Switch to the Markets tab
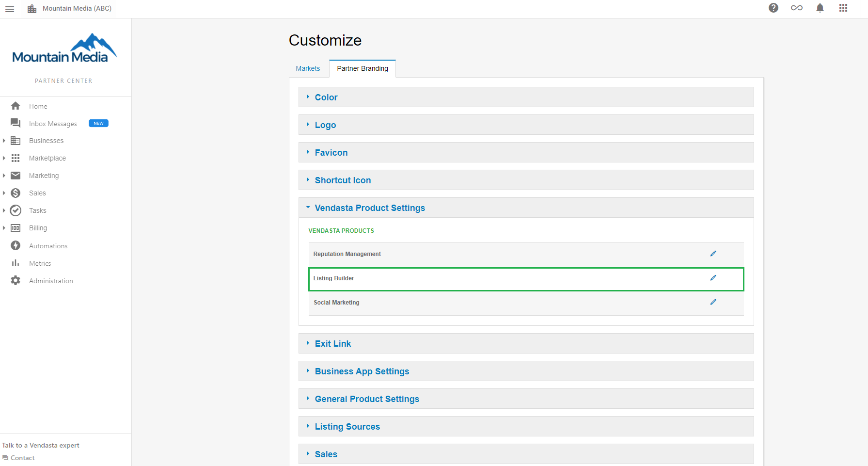The height and width of the screenshot is (466, 868). [308, 68]
